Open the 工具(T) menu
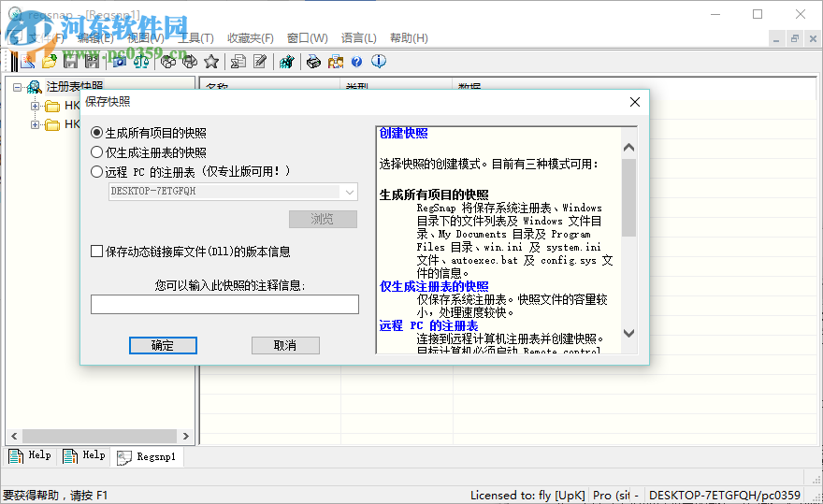The height and width of the screenshot is (504, 823). coord(195,37)
